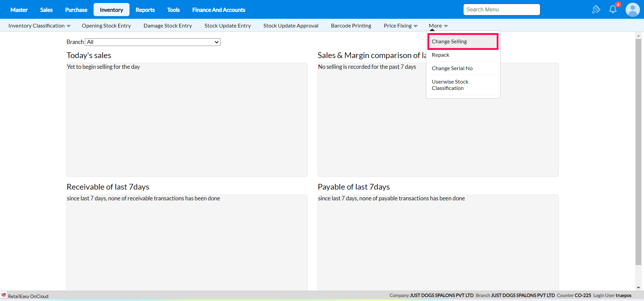The width and height of the screenshot is (644, 301).
Task: Select Change Serial No option
Action: coord(463,68)
